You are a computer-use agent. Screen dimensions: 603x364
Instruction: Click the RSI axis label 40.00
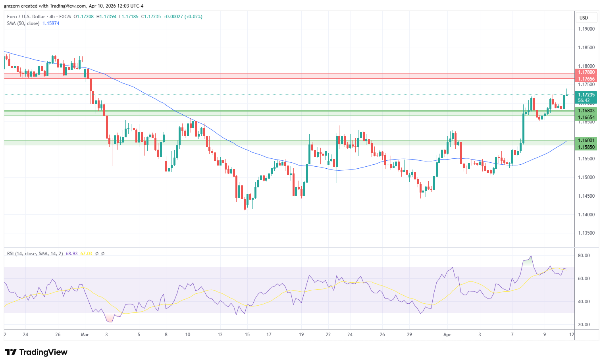coord(584,302)
